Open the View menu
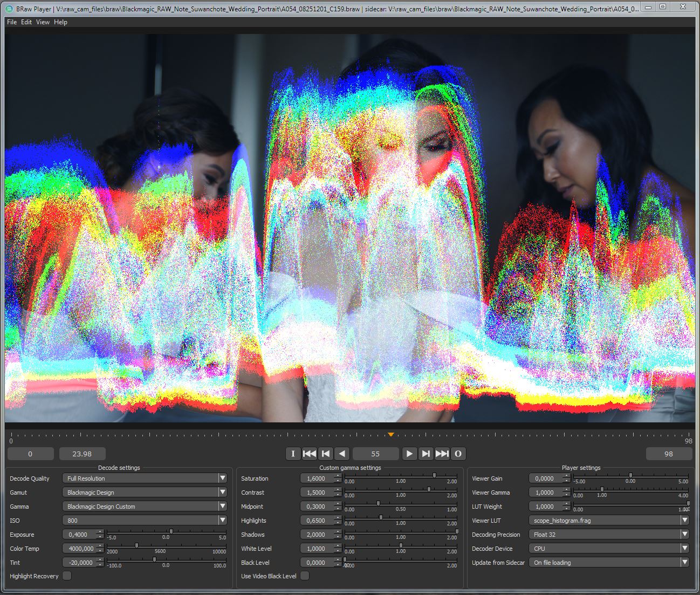The width and height of the screenshot is (700, 595). [x=43, y=22]
